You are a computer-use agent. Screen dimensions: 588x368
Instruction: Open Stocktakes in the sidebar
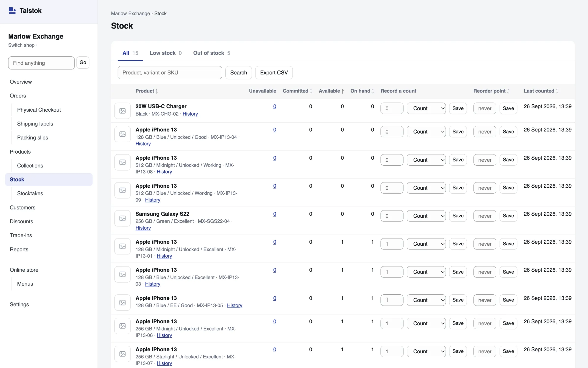click(30, 193)
